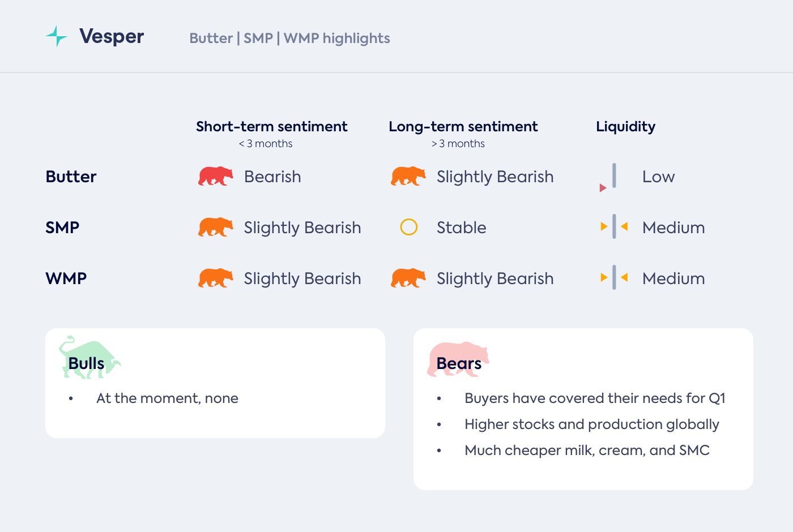Screen dimensions: 793x532
Task: Click the yellow Stable circle icon for SMP
Action: click(x=408, y=228)
